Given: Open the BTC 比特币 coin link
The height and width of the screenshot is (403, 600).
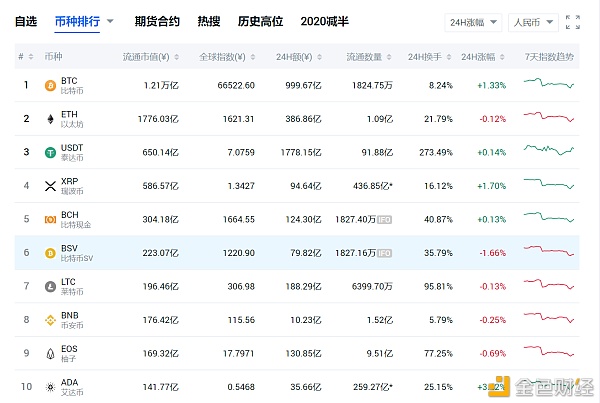Looking at the screenshot, I should tap(72, 86).
